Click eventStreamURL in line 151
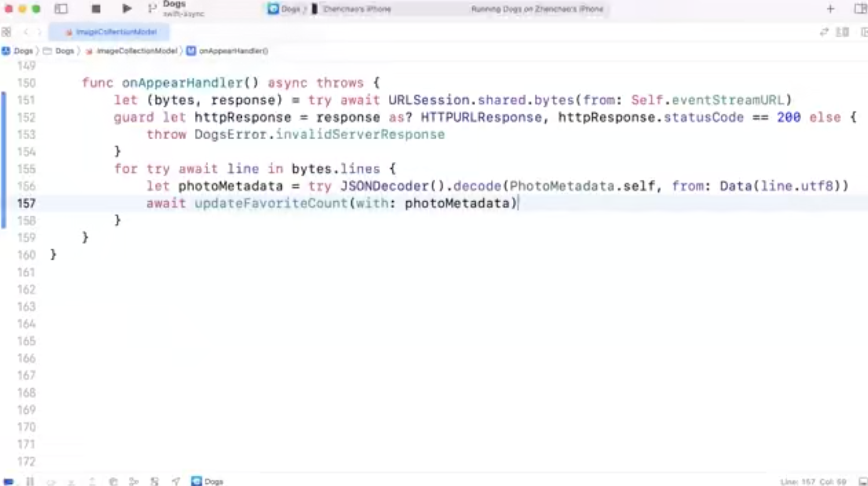The image size is (868, 486). 728,100
